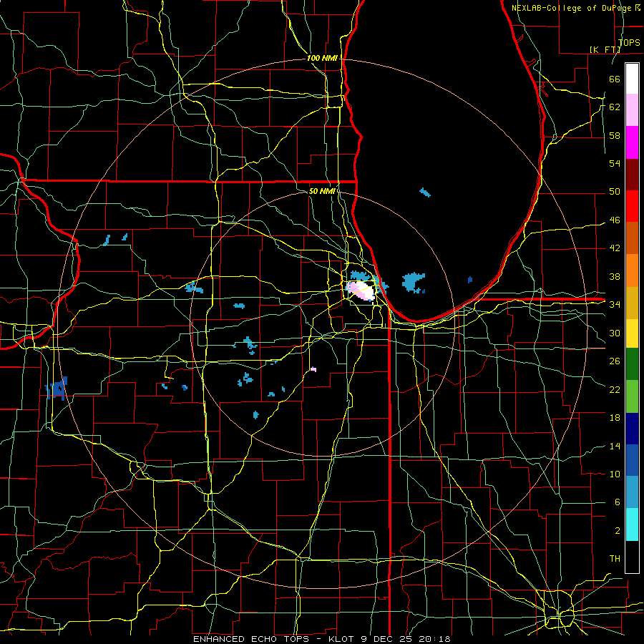Click the 18 legend value

[x=615, y=418]
